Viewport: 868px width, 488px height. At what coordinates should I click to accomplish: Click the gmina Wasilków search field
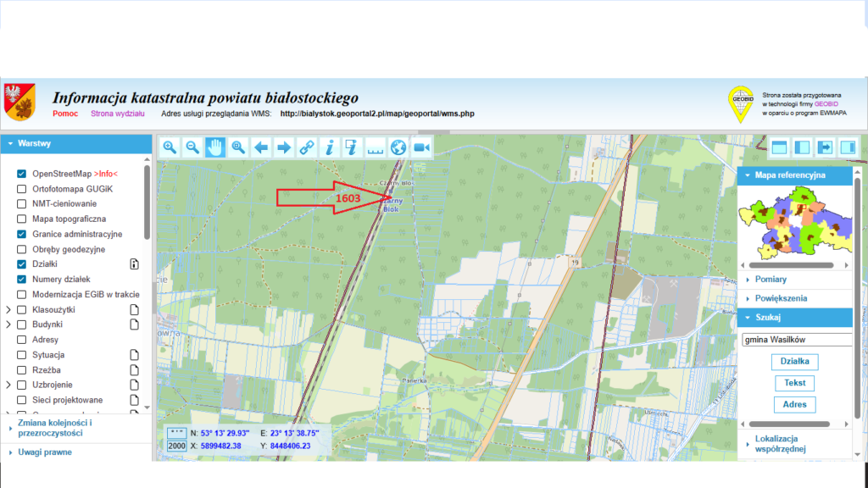[x=797, y=340]
